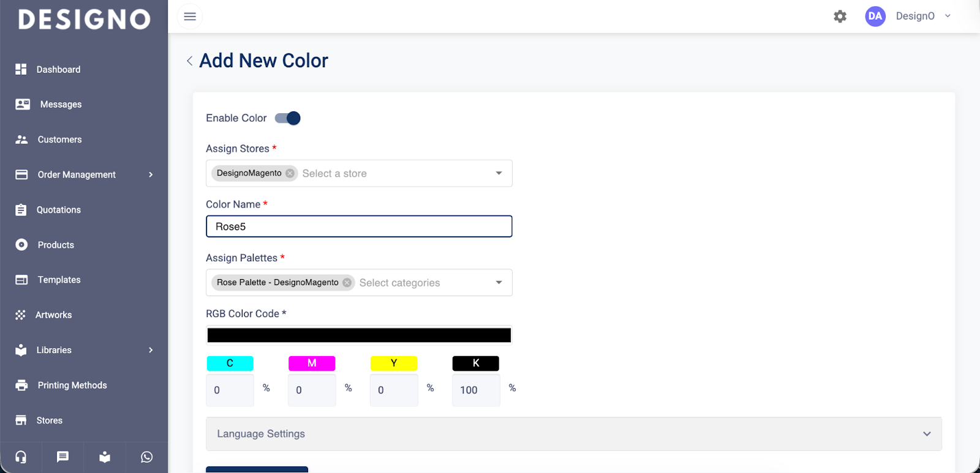This screenshot has height=473, width=980.
Task: Click the back arrow beside Add New Color
Action: (x=189, y=61)
